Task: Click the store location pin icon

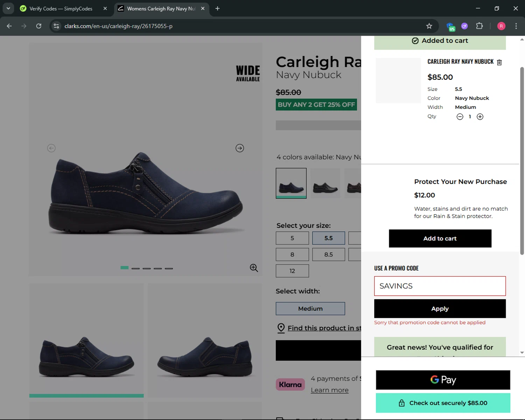Action: coord(281,328)
